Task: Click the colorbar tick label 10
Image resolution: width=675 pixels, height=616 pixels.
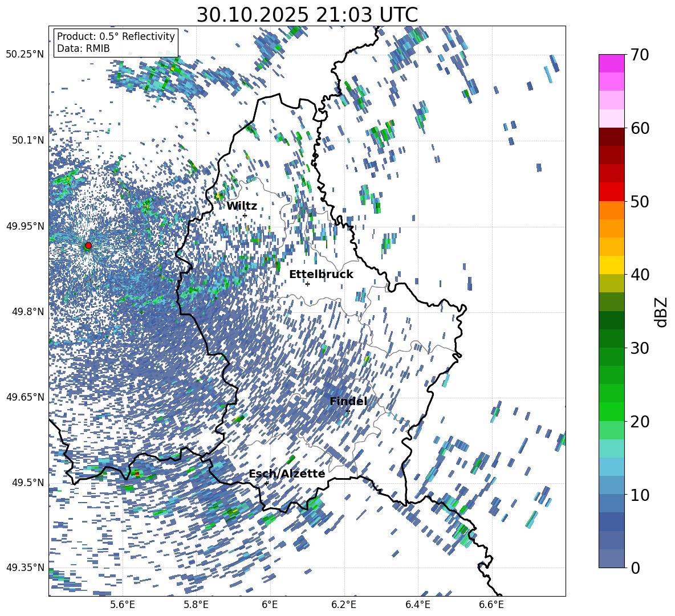Action: pos(640,495)
